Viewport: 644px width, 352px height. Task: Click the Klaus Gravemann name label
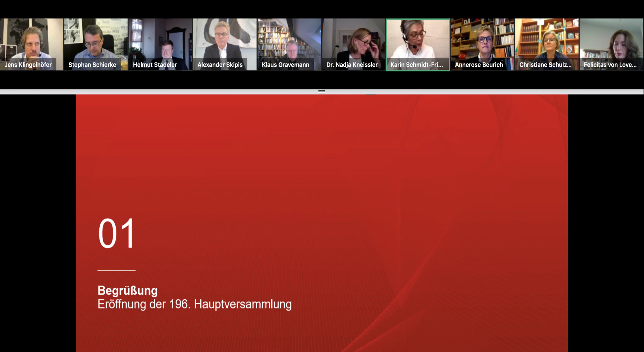click(x=285, y=65)
